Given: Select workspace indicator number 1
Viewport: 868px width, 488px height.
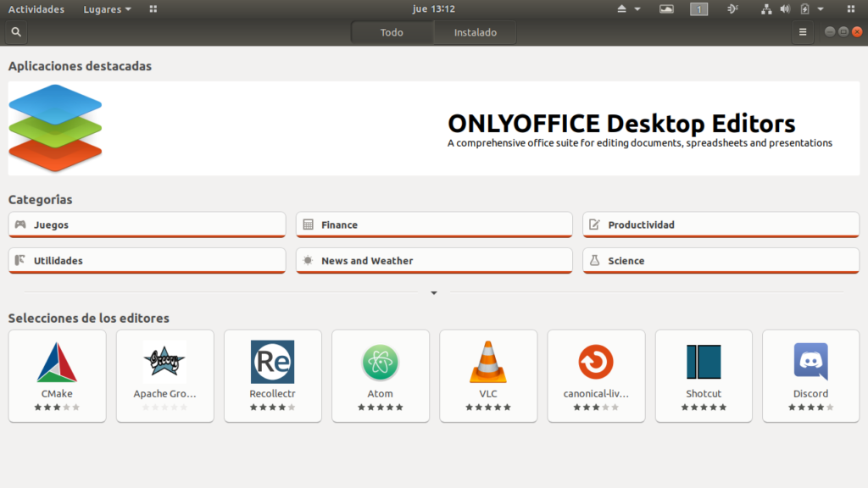Looking at the screenshot, I should coord(698,8).
